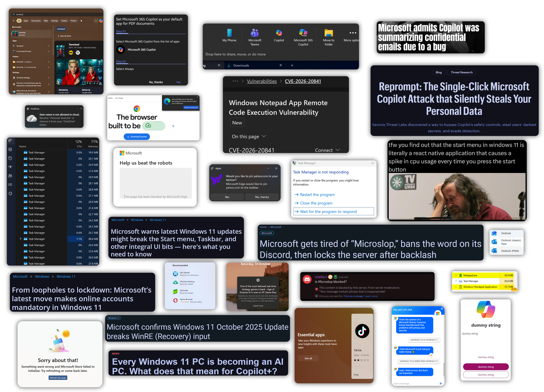Select the Documents search filter tab

tap(36, 21)
